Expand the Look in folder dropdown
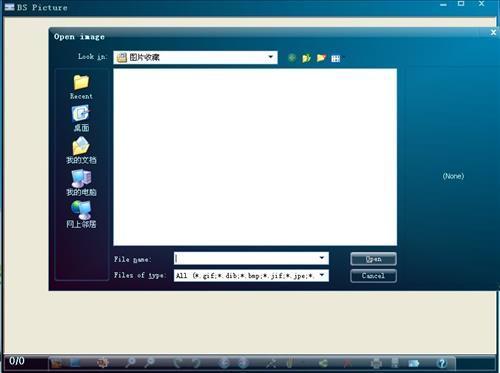This screenshot has height=373, width=500. (271, 57)
